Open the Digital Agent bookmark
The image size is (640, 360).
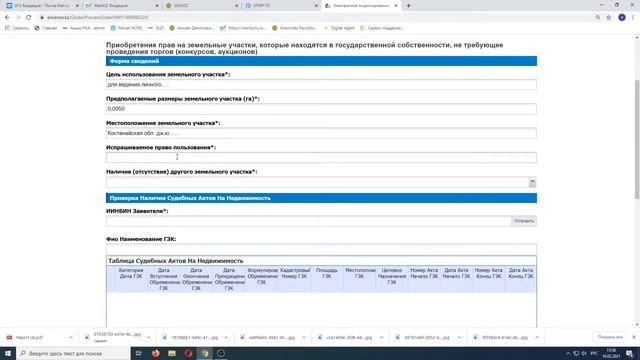tap(339, 28)
